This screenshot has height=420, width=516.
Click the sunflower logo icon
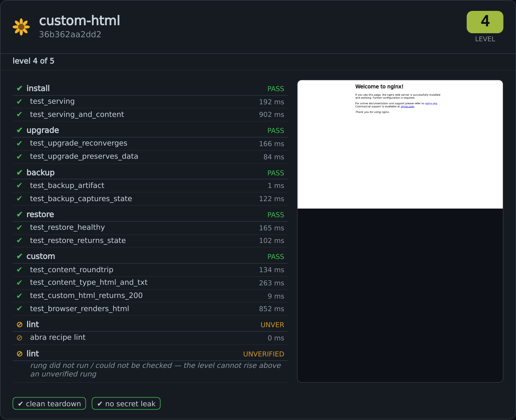[21, 27]
